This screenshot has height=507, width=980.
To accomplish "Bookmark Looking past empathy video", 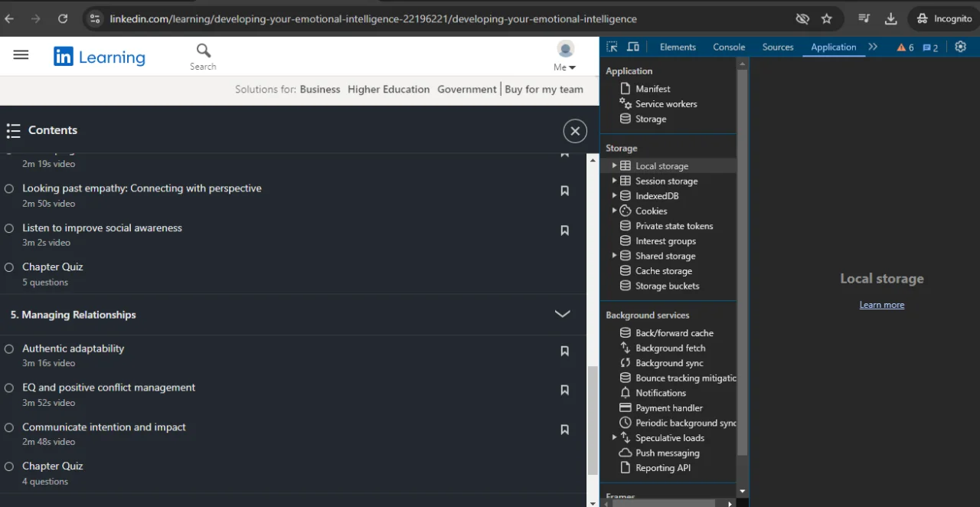I will pos(564,191).
